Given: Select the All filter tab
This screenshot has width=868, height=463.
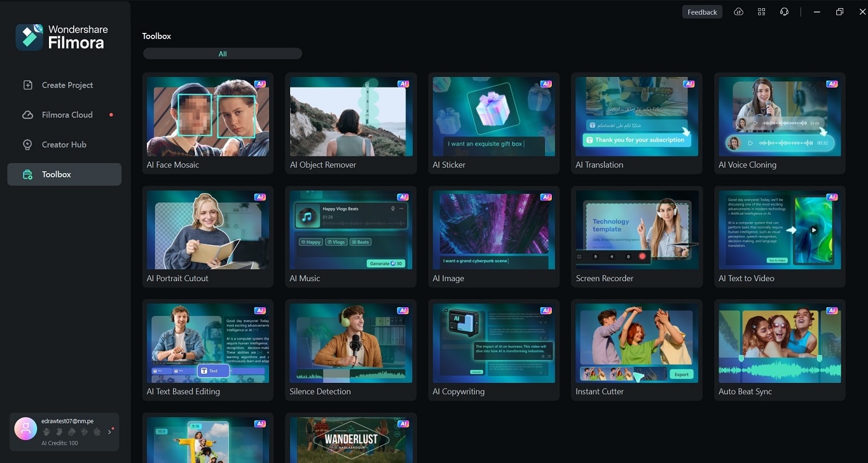Looking at the screenshot, I should tap(223, 54).
